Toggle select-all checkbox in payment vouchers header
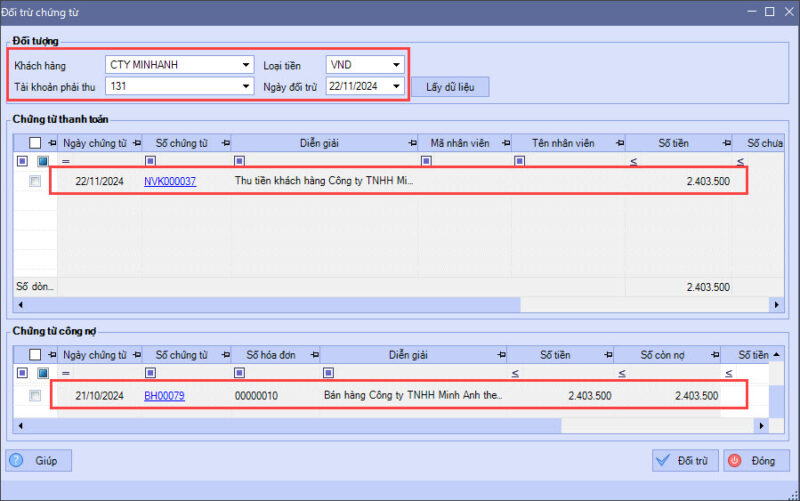 pyautogui.click(x=35, y=143)
